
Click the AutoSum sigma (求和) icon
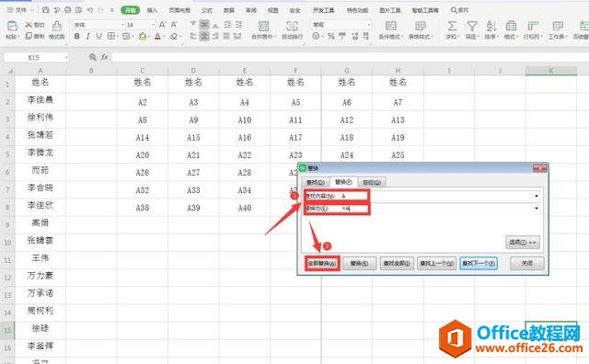[x=452, y=27]
